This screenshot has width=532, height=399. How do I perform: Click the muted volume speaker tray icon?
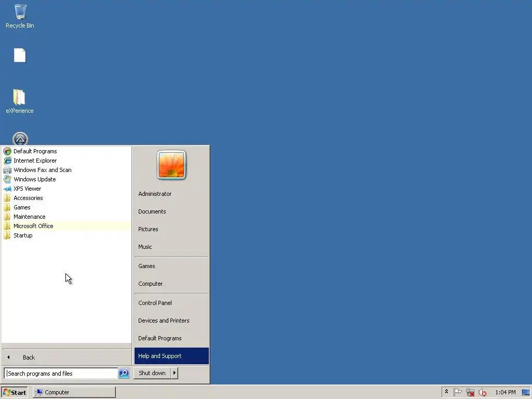click(482, 392)
